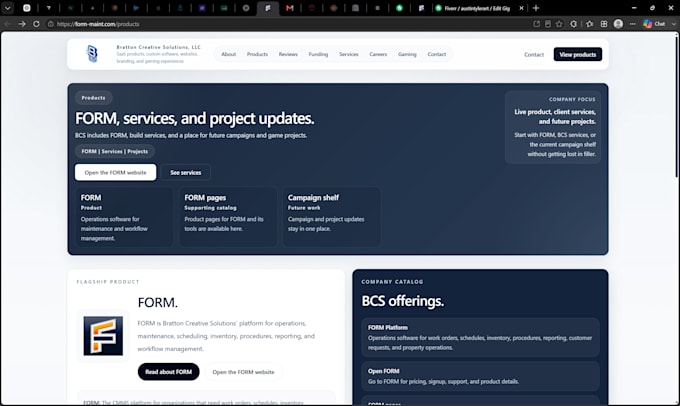This screenshot has width=680, height=406.
Task: Open the Gaming nav item
Action: pyautogui.click(x=407, y=54)
